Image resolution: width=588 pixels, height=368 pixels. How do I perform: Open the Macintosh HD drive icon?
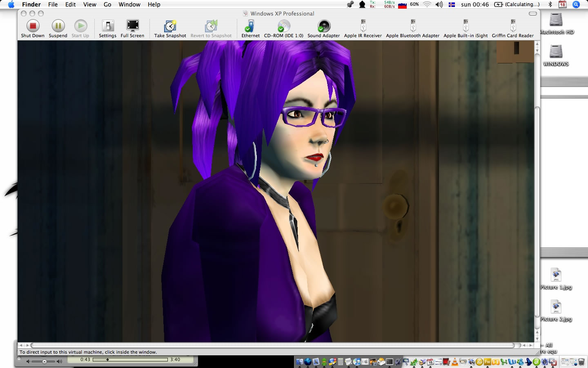556,23
